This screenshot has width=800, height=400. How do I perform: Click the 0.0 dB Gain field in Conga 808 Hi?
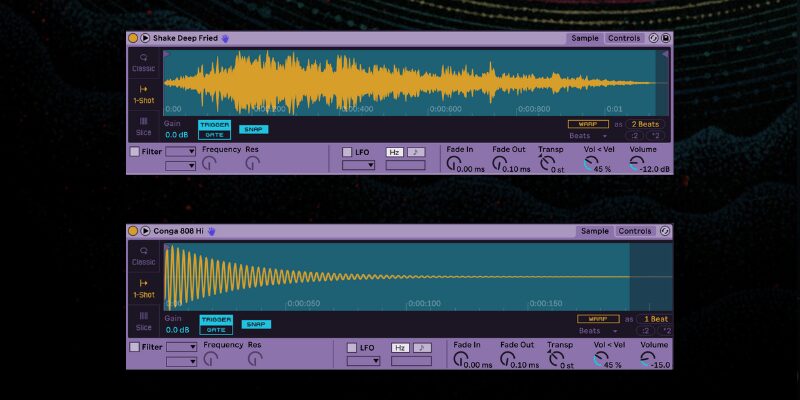(176, 329)
